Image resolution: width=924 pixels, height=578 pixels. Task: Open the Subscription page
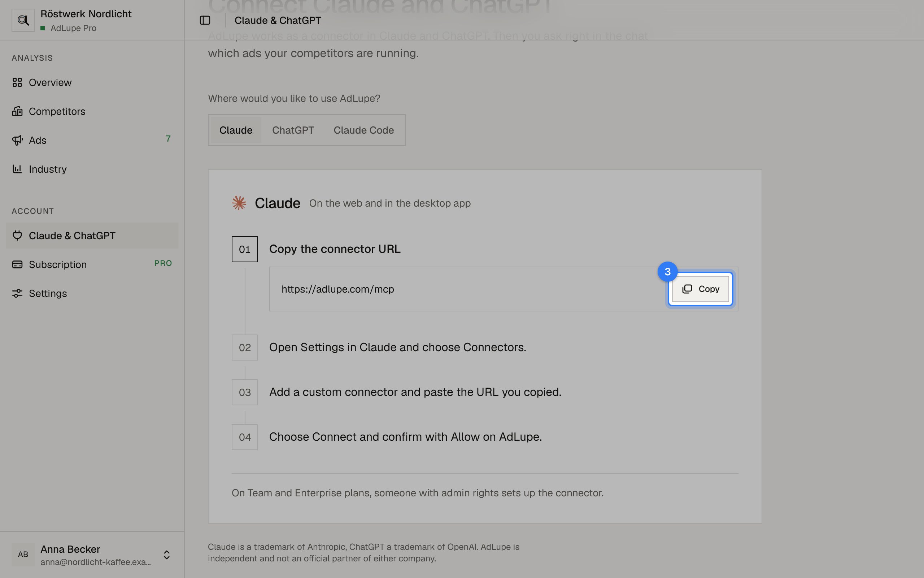coord(92,264)
